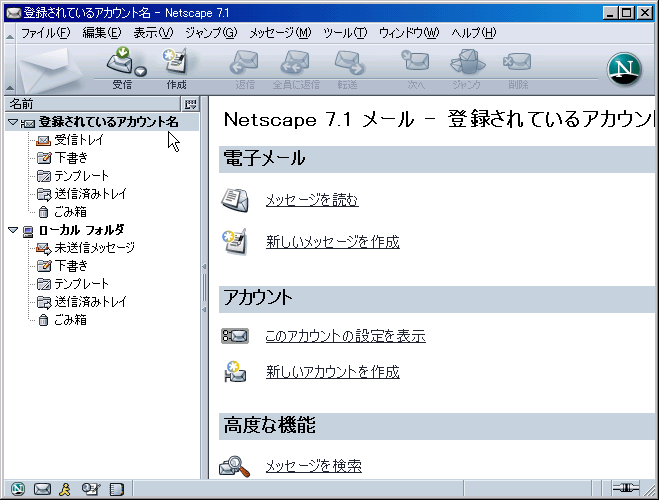The image size is (659, 500).
Task: Open Address Book from status bar icon
Action: click(116, 489)
